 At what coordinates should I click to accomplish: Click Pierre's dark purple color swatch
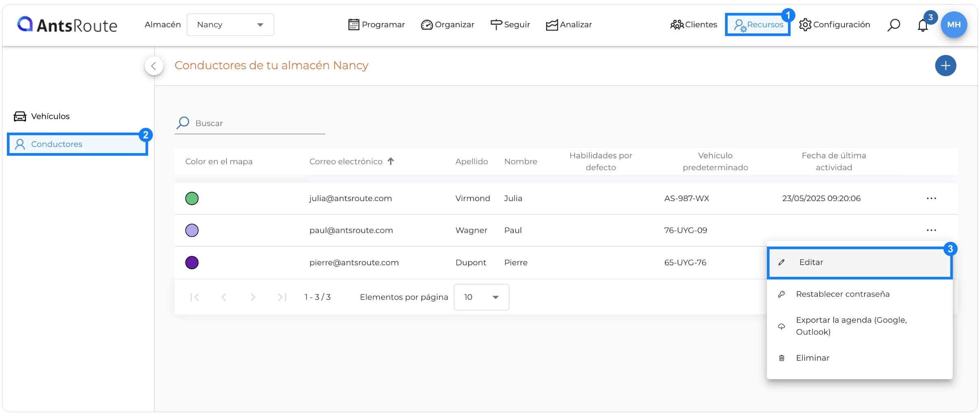(x=192, y=263)
